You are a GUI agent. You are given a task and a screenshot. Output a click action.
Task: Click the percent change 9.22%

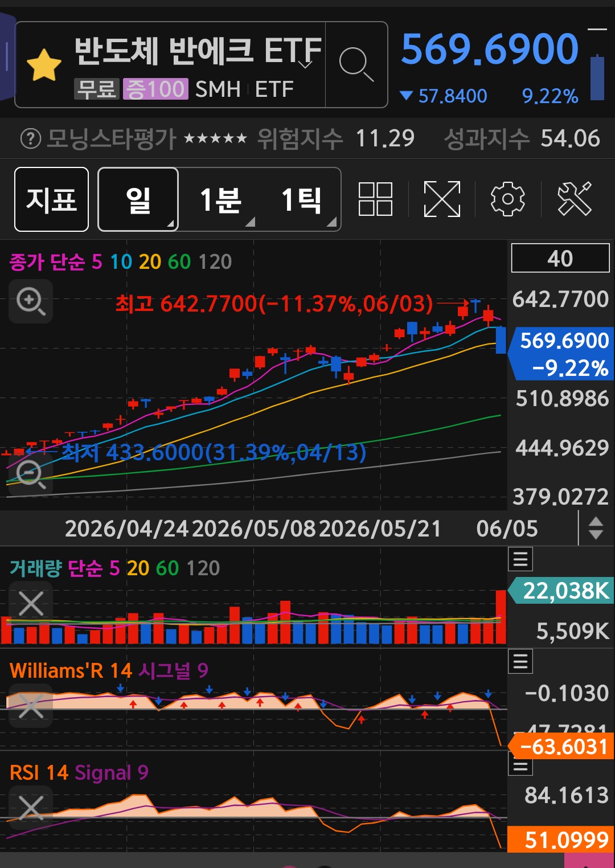coord(550,96)
